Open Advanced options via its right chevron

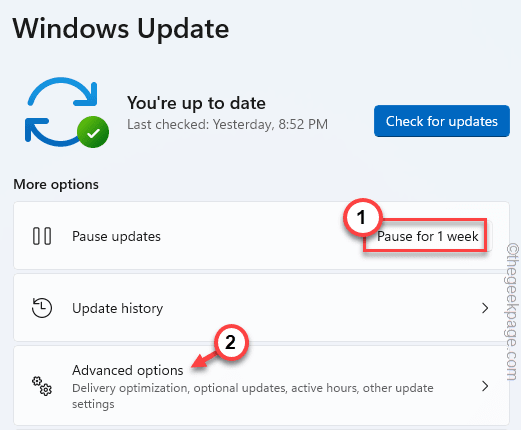(485, 386)
